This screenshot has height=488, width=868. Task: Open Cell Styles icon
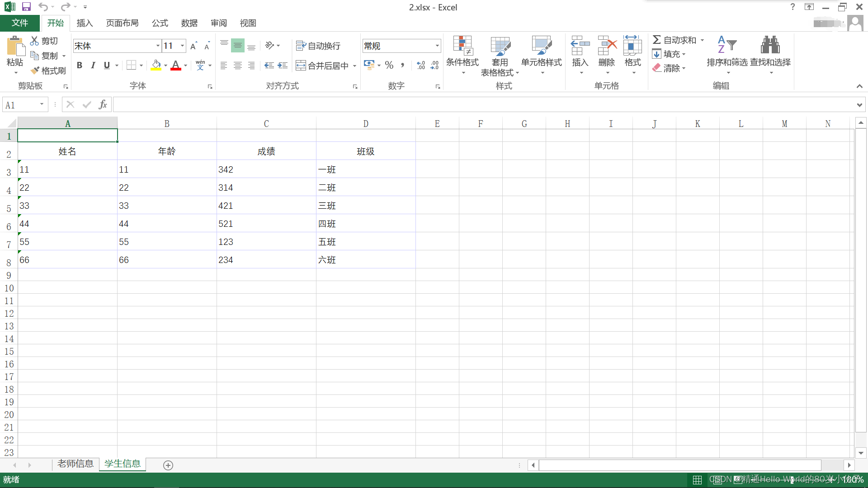542,46
